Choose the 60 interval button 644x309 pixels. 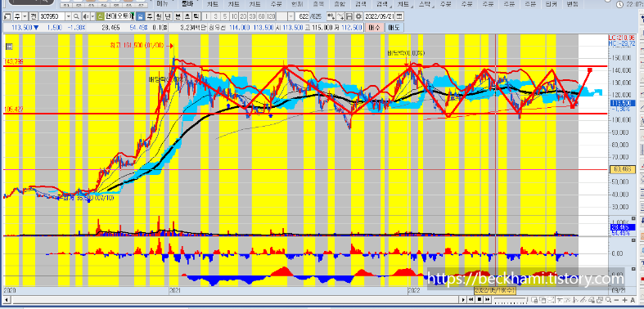click(x=261, y=17)
